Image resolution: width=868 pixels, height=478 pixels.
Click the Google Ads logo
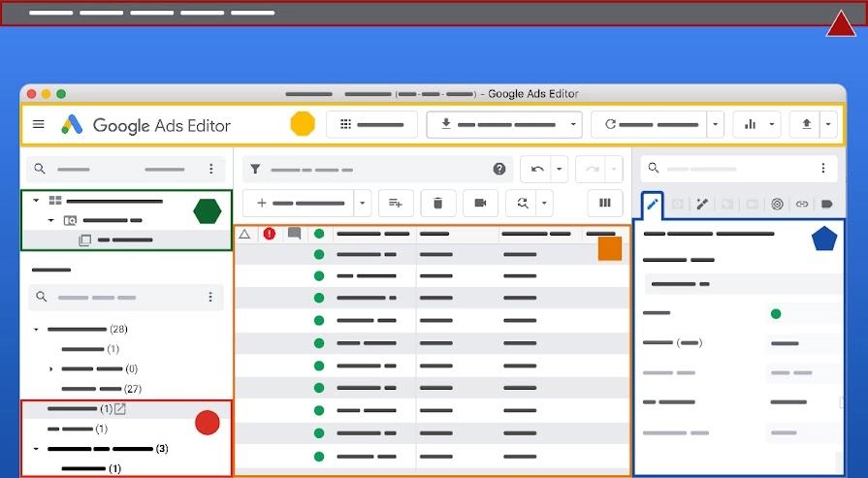tap(72, 125)
